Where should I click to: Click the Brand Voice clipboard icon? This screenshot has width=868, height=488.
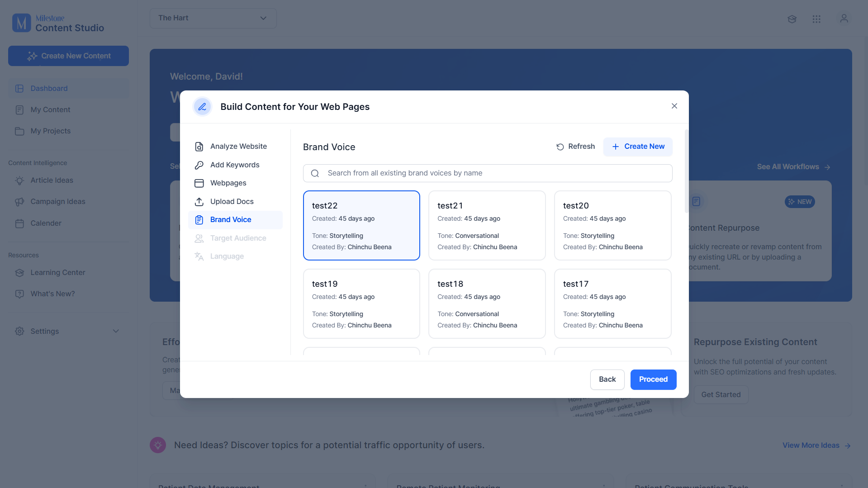199,220
